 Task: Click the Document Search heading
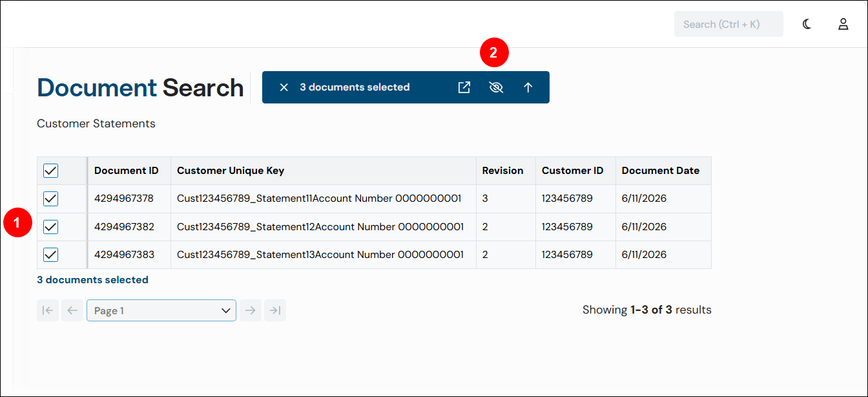tap(140, 87)
